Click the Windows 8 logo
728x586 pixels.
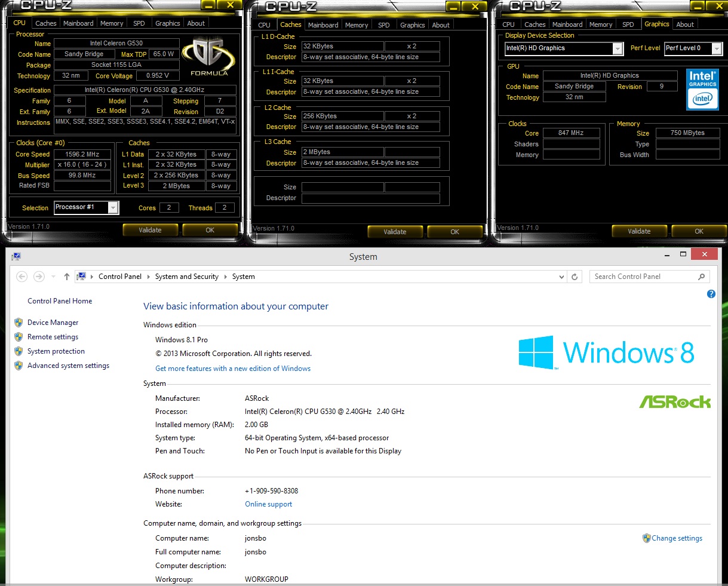(x=606, y=352)
